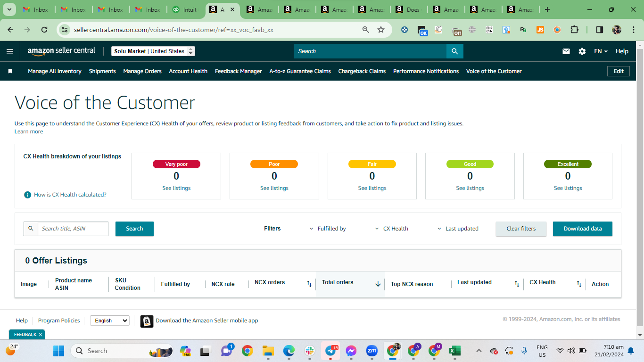Open the Chrome tab search dropdown
Viewport: 644px width, 362px height.
(x=10, y=9)
